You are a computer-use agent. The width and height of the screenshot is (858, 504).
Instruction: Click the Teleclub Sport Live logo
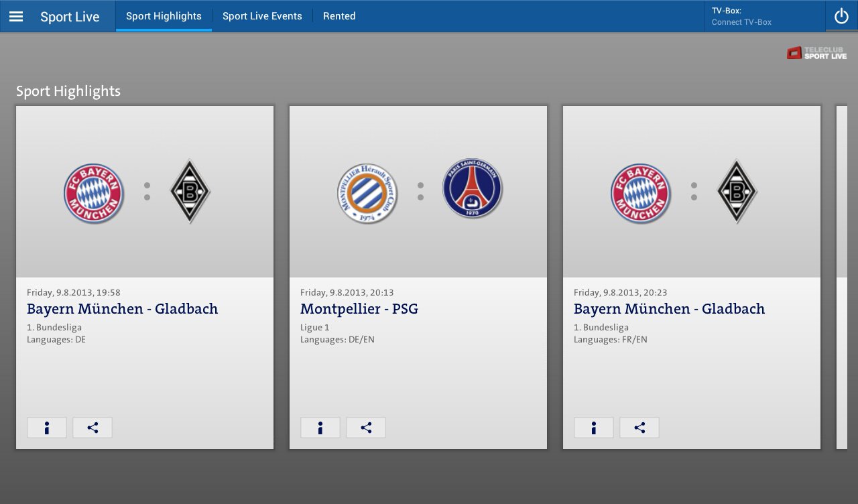tap(816, 53)
